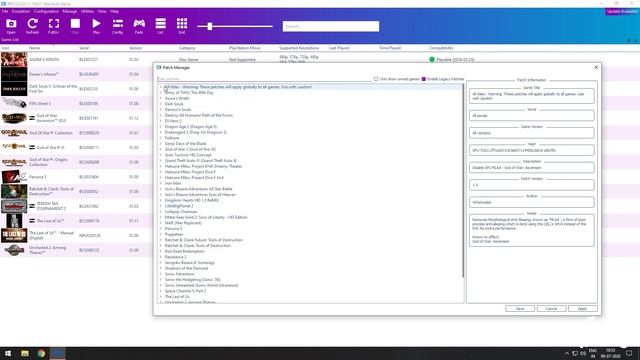Expand the Gran Turismo HD Concept entry
Viewport: 640px width, 360px height.
(x=160, y=155)
